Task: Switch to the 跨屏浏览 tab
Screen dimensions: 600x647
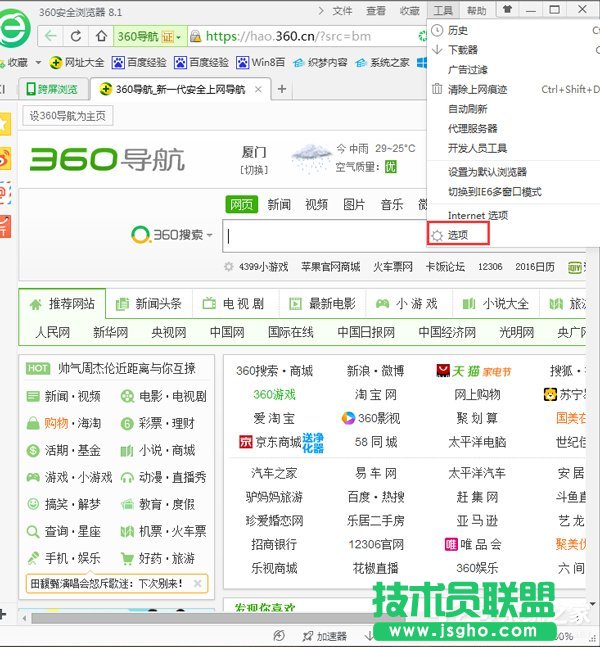Action: coord(52,89)
